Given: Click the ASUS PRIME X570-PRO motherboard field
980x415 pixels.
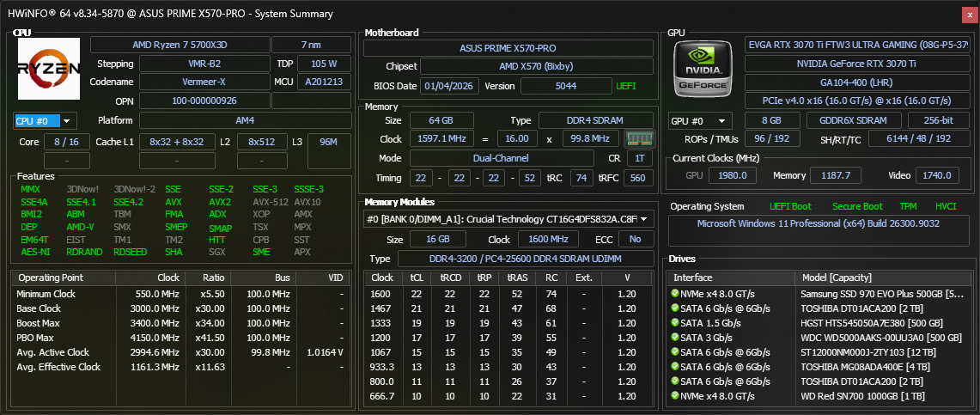Looking at the screenshot, I should click(x=508, y=48).
